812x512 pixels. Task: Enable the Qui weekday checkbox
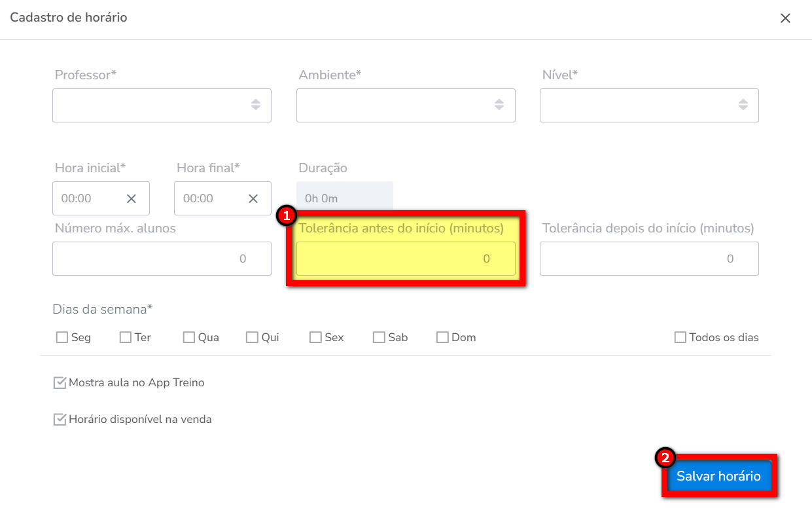coord(252,337)
